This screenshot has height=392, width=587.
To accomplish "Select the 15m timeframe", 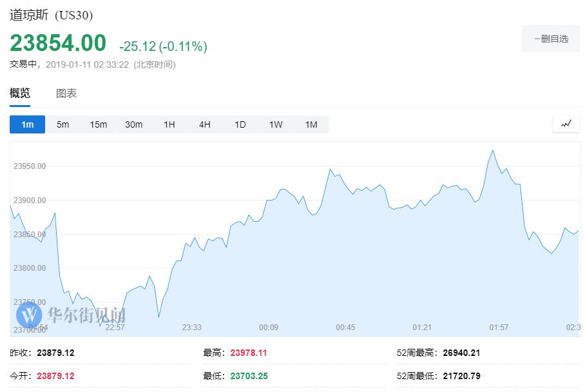I will pos(98,124).
